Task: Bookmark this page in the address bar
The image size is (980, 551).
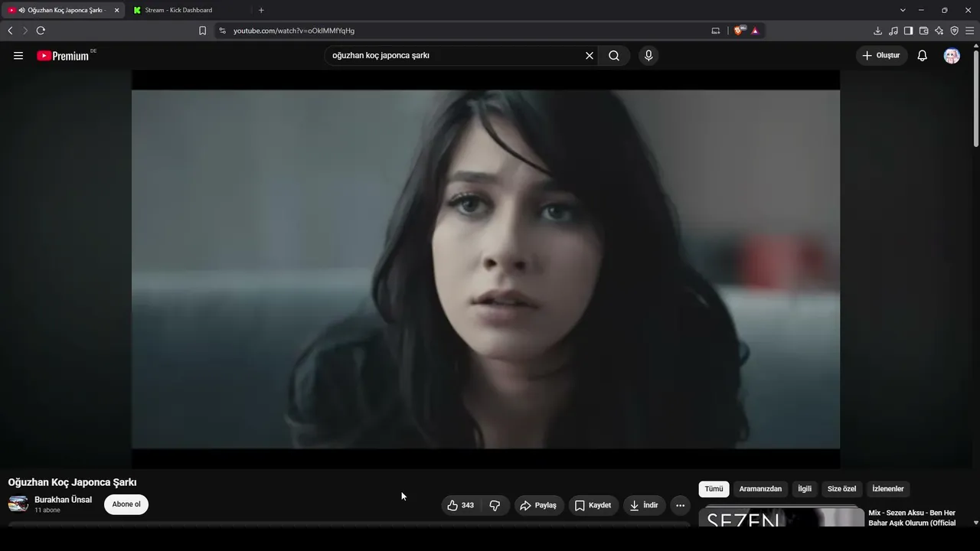Action: (x=202, y=31)
